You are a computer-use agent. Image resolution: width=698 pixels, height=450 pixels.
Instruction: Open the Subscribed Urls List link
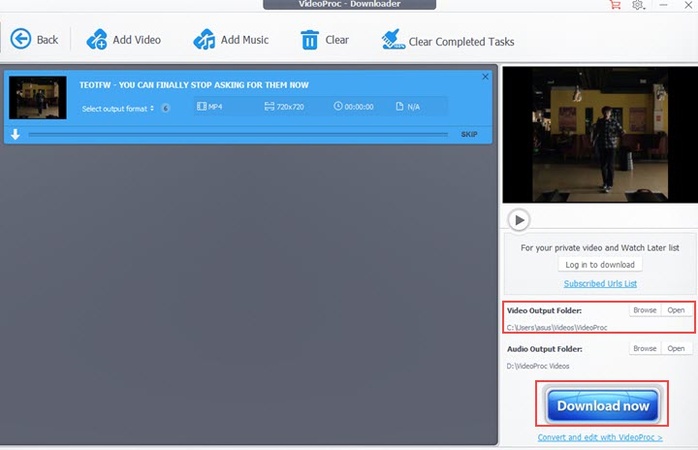600,284
